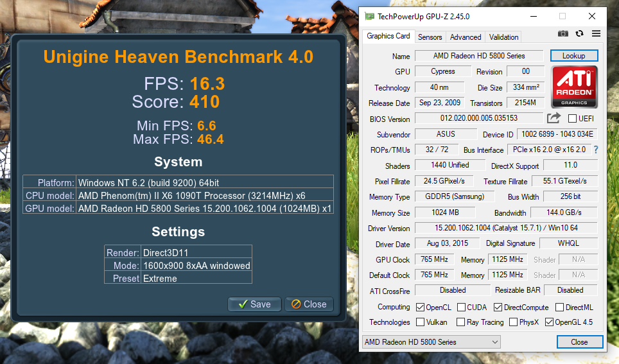Click the GPU-Z title bar app icon

point(369,16)
